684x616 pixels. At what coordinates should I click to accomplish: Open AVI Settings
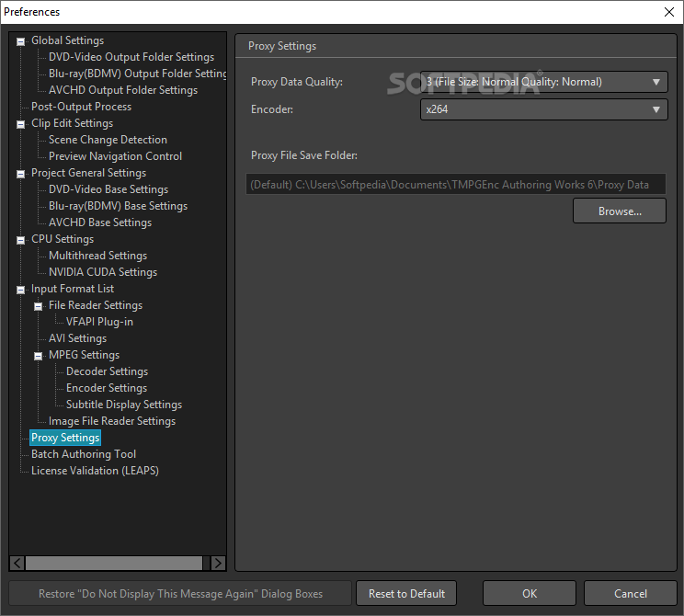[77, 338]
